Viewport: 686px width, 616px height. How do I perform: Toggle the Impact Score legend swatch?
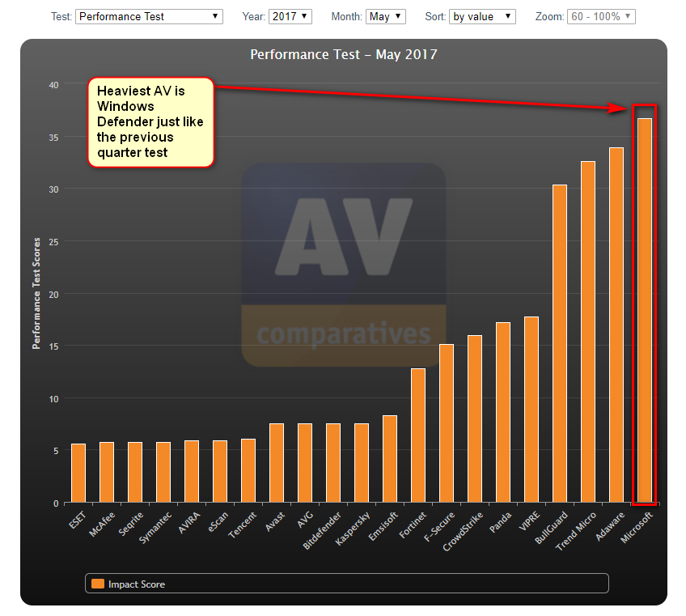98,584
